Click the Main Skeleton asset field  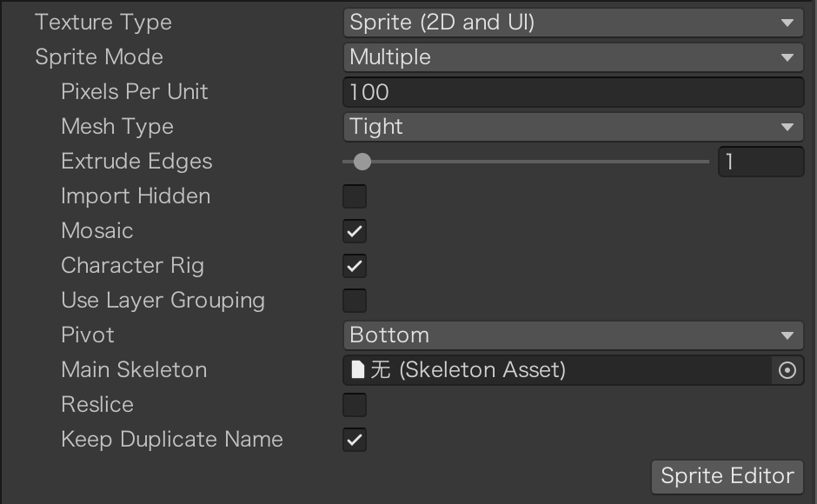point(556,370)
